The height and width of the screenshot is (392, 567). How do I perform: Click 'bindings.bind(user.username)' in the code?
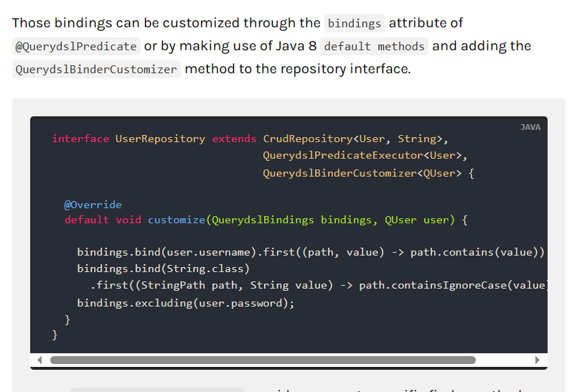click(167, 252)
